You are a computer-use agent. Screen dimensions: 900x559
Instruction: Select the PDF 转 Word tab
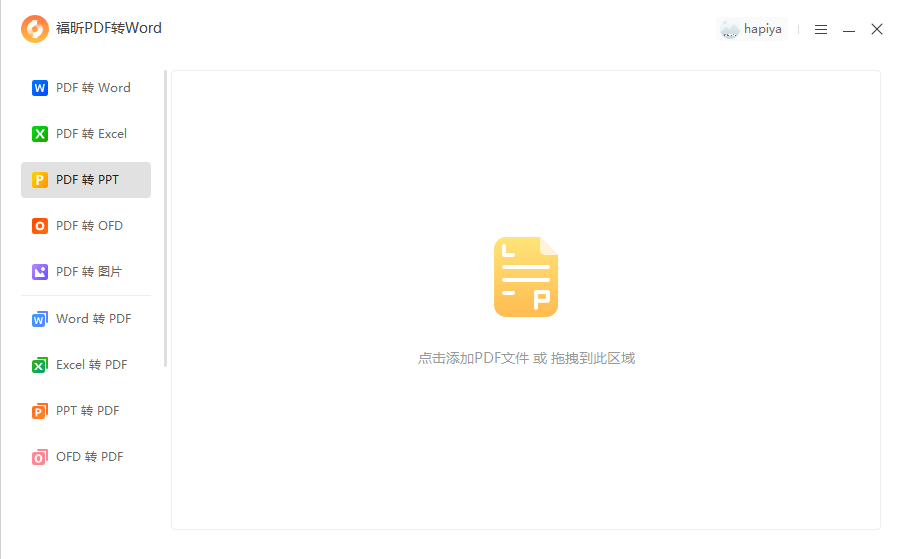point(86,88)
